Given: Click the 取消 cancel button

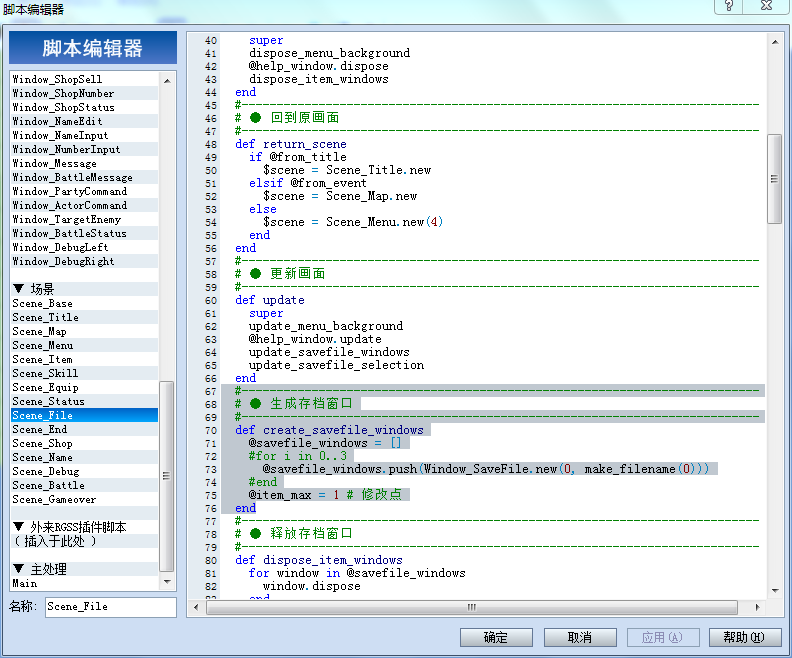Looking at the screenshot, I should tap(580, 637).
